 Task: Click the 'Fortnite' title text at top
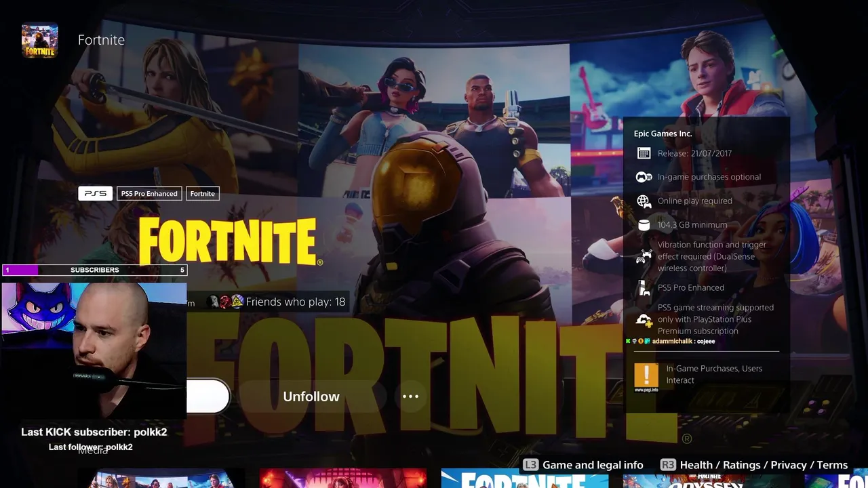pos(101,40)
